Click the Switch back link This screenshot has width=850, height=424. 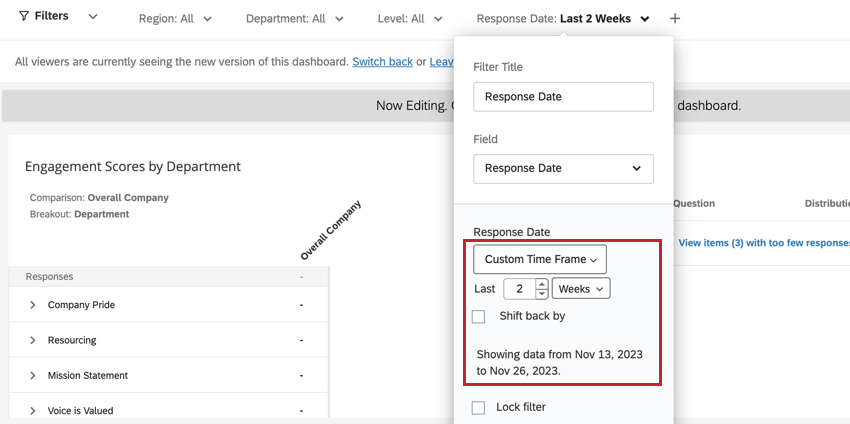[x=382, y=62]
